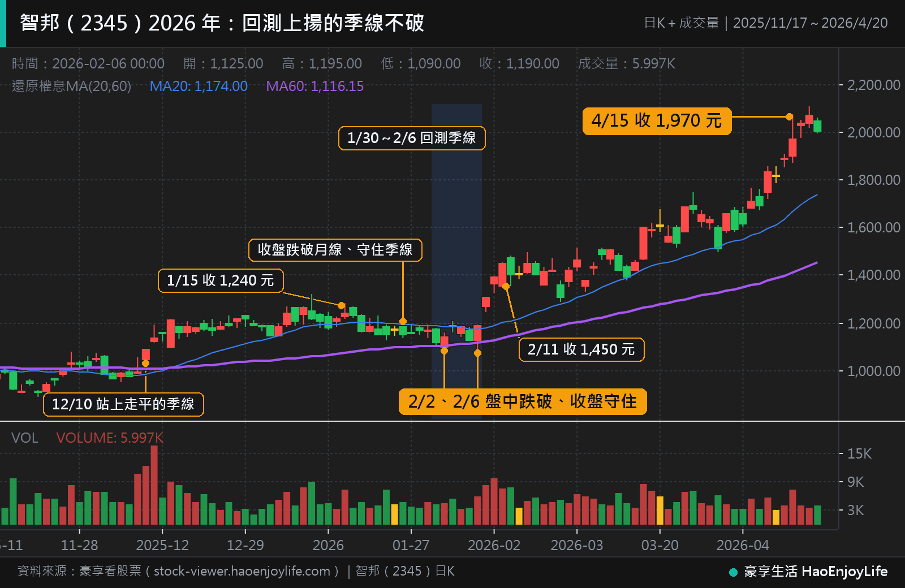Click the 開：1,125.00 open price value
The image size is (905, 588).
pyautogui.click(x=223, y=63)
